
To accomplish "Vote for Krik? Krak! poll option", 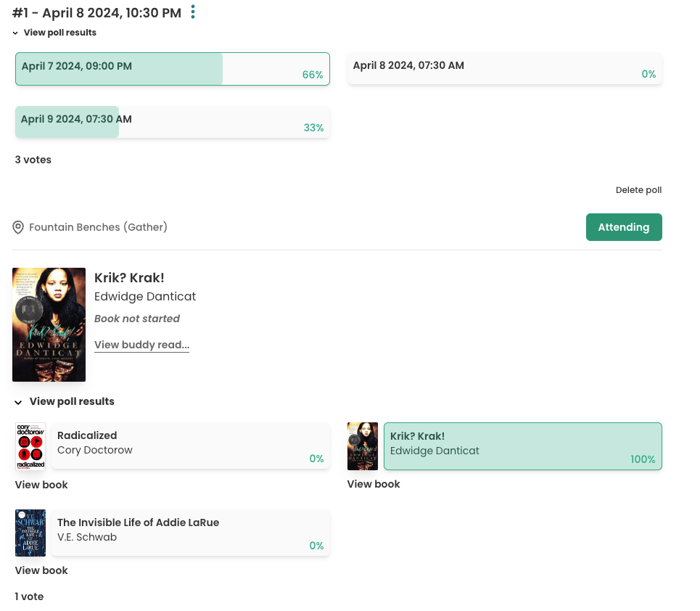I will (x=523, y=446).
